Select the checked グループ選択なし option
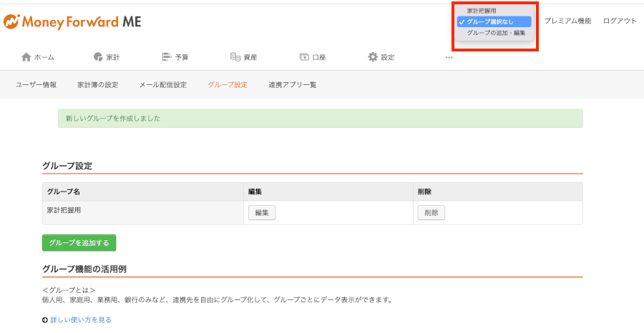Image resolution: width=644 pixels, height=333 pixels. click(494, 21)
